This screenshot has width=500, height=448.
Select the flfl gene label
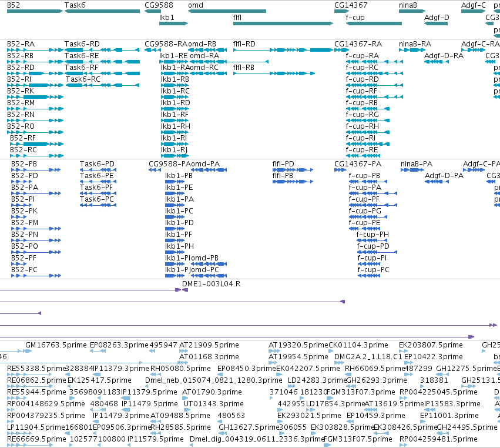pyautogui.click(x=237, y=17)
